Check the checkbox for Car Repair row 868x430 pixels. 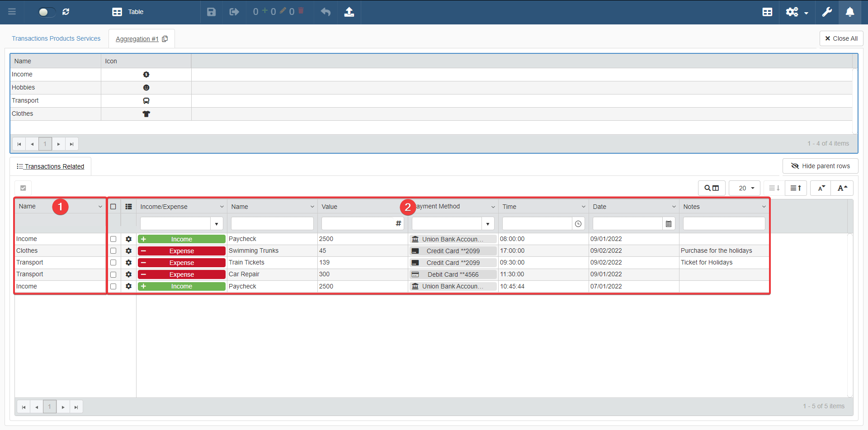(x=113, y=274)
